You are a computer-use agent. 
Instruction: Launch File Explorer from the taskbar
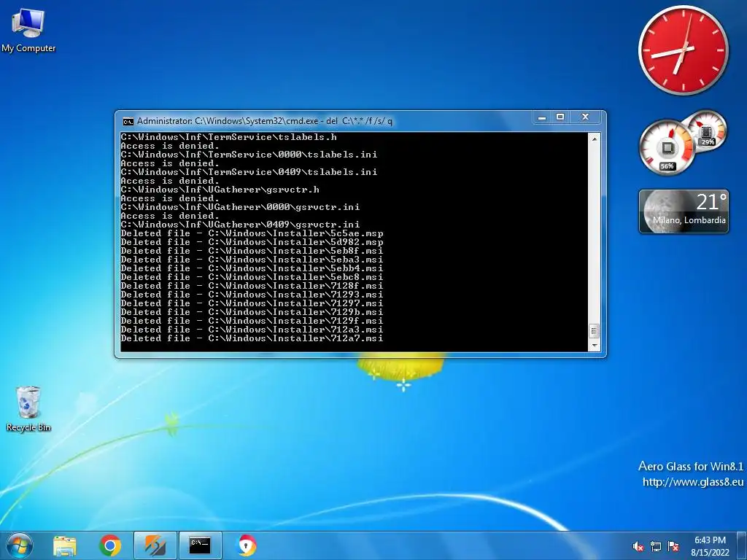point(65,545)
